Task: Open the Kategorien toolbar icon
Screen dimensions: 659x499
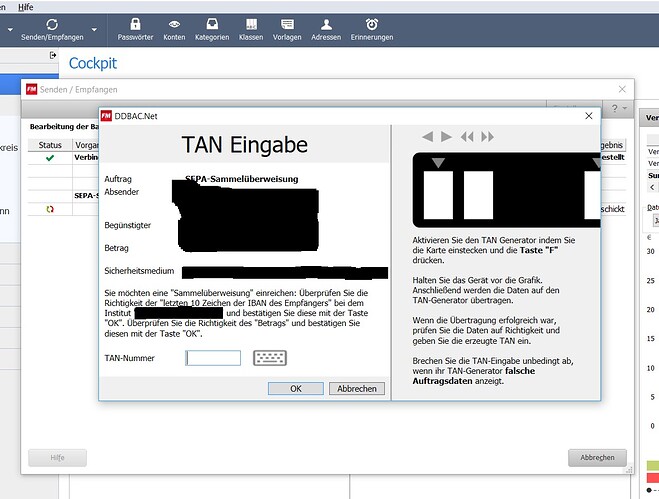Action: click(212, 24)
